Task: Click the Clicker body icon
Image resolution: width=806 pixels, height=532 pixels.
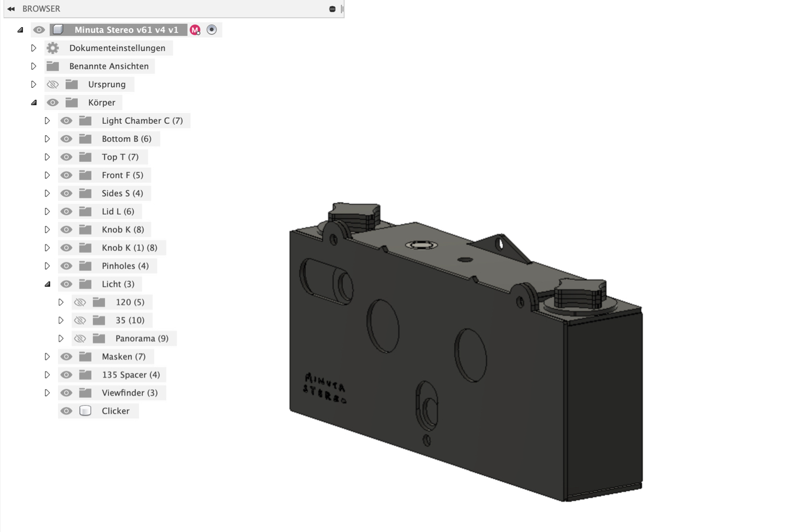Action: tap(85, 411)
